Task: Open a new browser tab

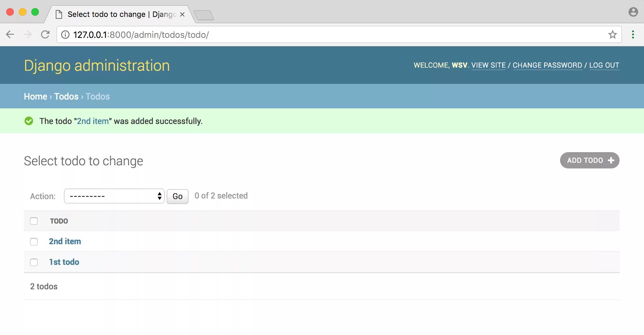Action: click(x=204, y=15)
